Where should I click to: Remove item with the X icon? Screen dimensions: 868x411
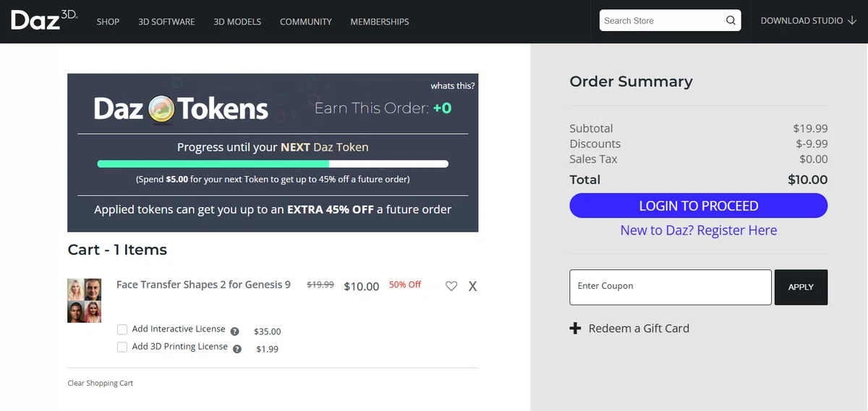472,286
